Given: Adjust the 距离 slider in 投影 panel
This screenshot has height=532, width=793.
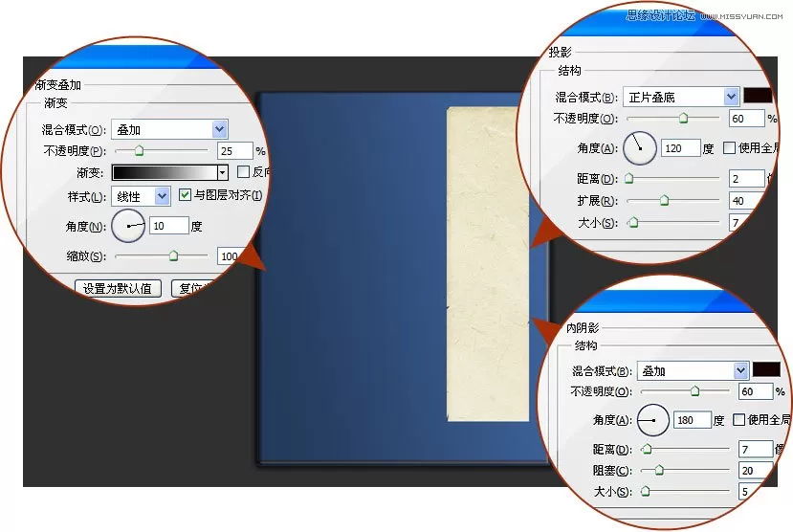Looking at the screenshot, I should pos(629,179).
